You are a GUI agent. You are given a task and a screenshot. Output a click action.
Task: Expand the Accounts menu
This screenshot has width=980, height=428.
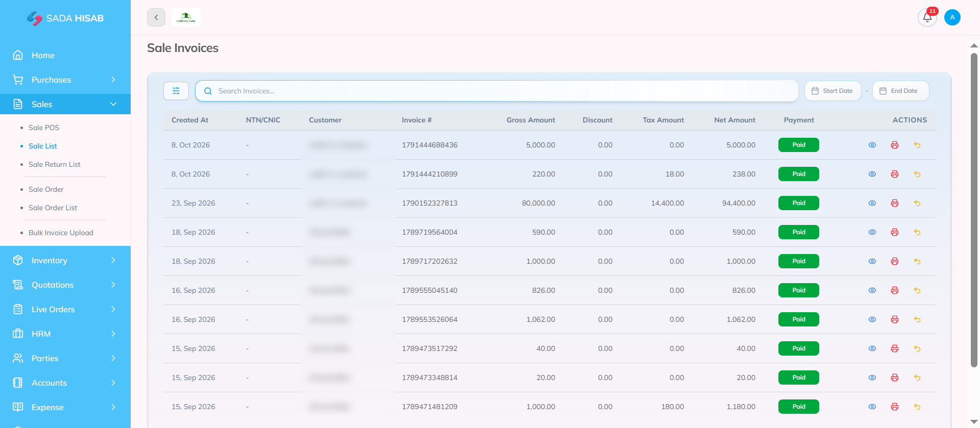tap(65, 383)
